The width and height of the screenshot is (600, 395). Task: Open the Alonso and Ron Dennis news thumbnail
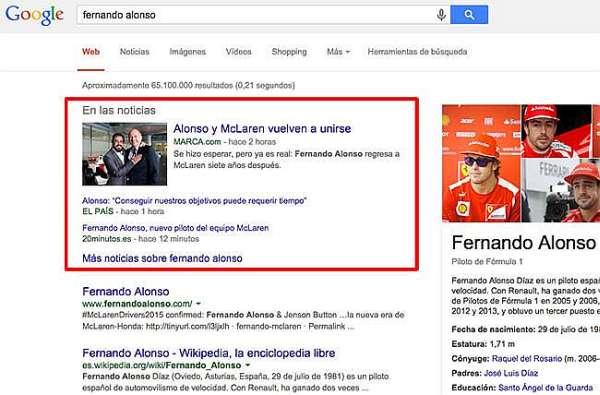tap(124, 154)
